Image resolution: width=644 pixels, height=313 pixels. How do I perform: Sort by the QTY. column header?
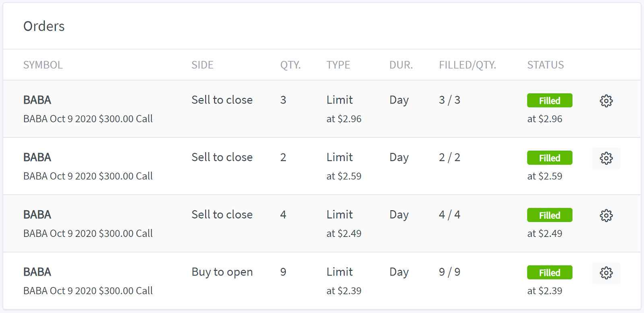click(291, 65)
